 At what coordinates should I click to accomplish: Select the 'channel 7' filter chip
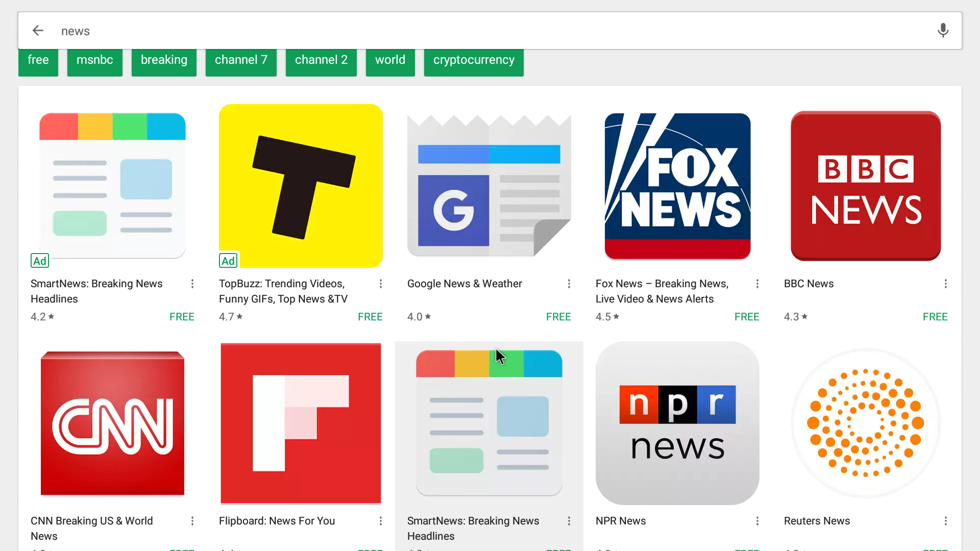[x=241, y=61]
